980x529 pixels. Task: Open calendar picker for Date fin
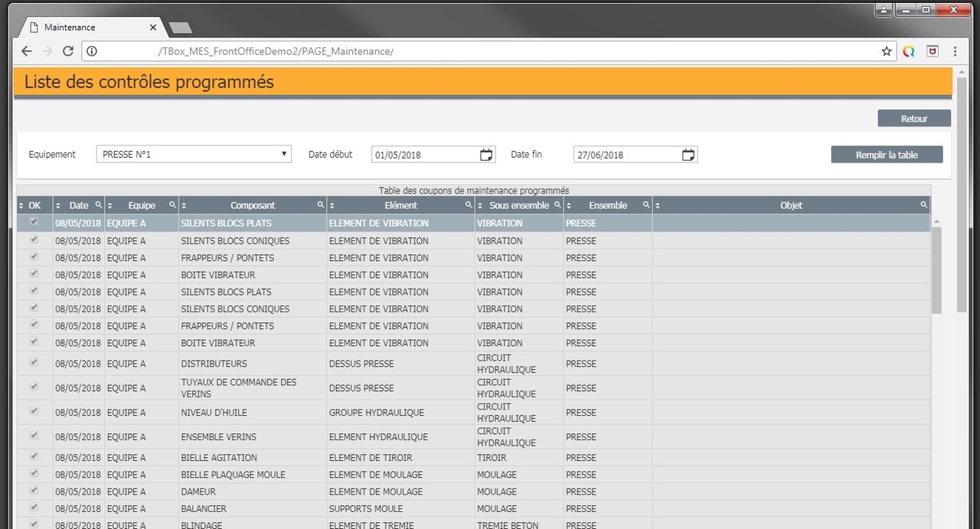[x=688, y=155]
